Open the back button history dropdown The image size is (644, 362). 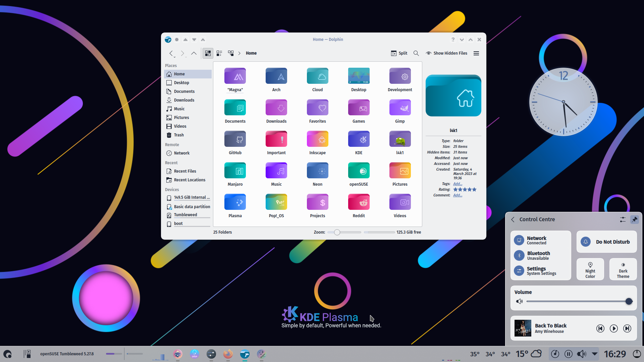point(174,57)
